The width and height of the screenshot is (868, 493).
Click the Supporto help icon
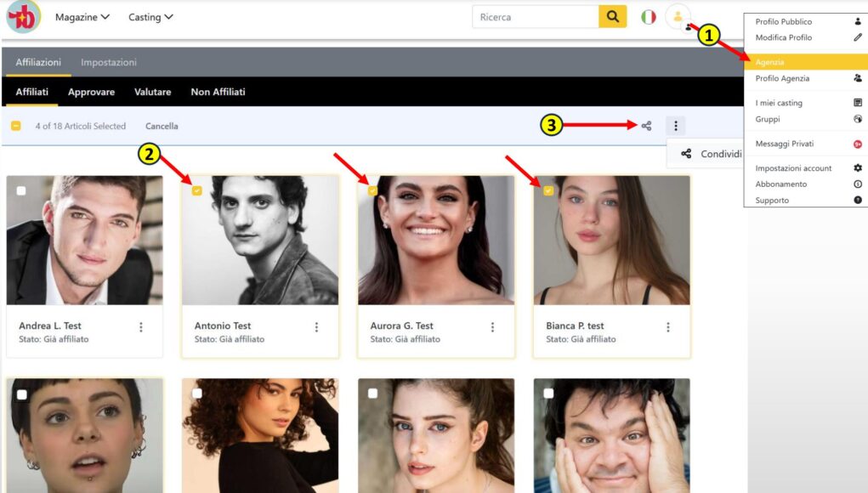click(x=858, y=201)
